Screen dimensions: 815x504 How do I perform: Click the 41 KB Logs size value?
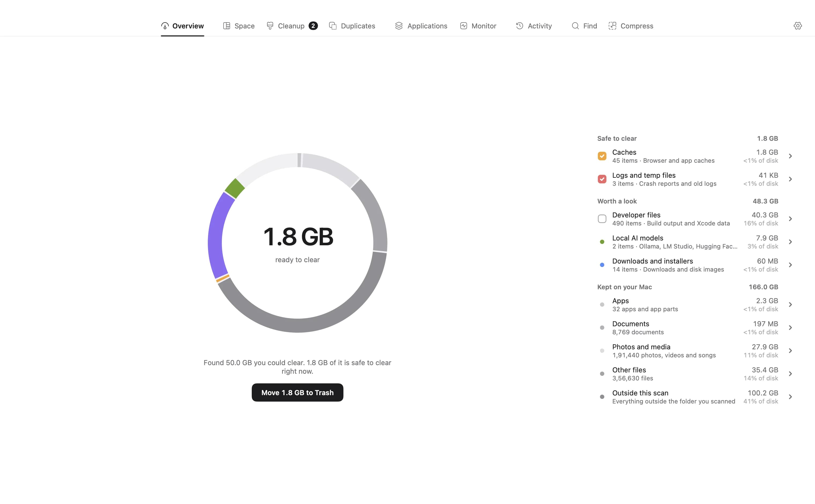tap(768, 175)
